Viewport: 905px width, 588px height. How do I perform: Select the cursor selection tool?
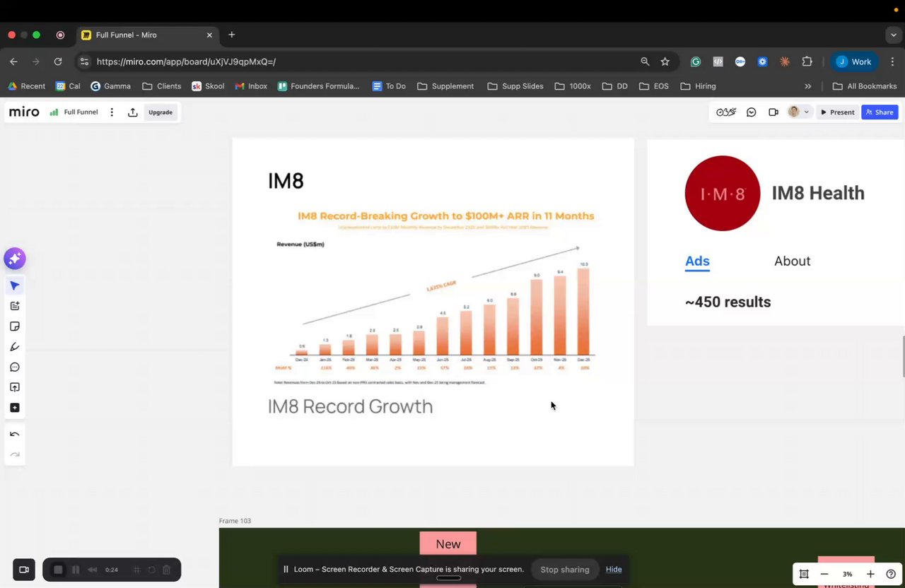[x=15, y=286]
